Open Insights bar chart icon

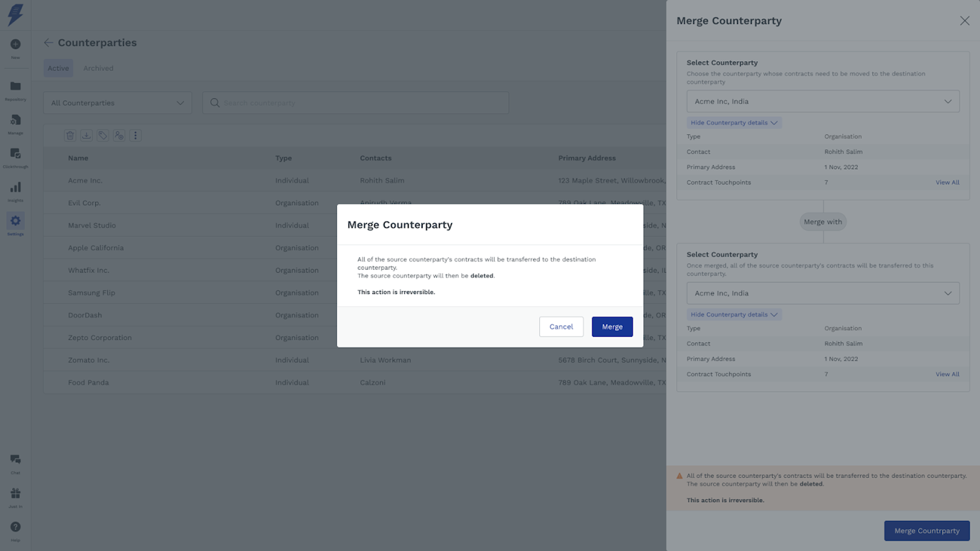(x=15, y=187)
